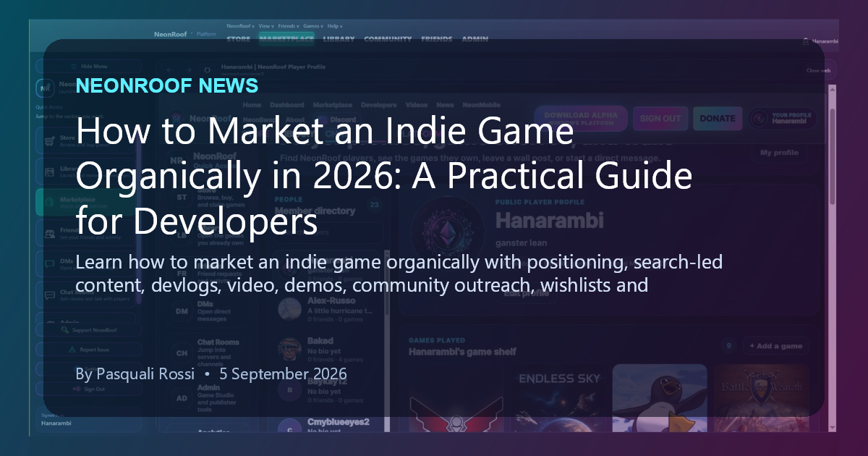Open the YOUR PROFILE Hanarambi badge
Image resolution: width=868 pixels, height=456 pixels.
click(782, 118)
